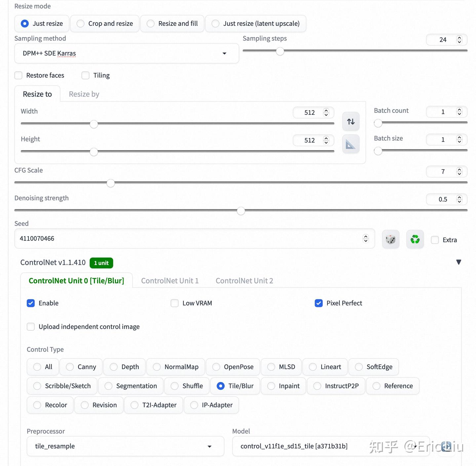
Task: Click the swap width and height icon
Action: point(351,122)
